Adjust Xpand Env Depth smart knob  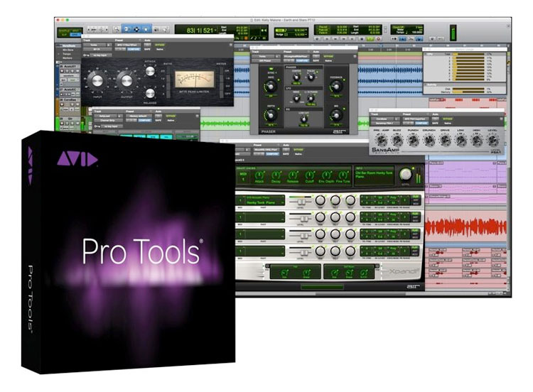[x=325, y=175]
